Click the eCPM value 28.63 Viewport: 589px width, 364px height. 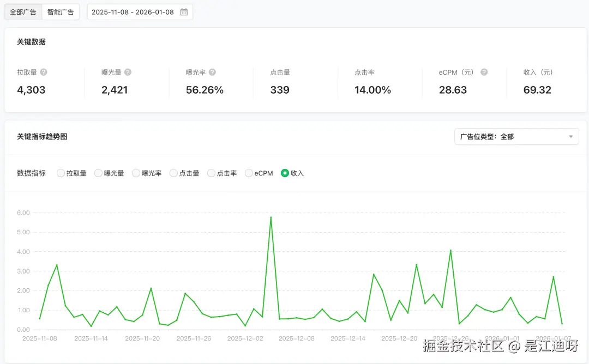453,90
